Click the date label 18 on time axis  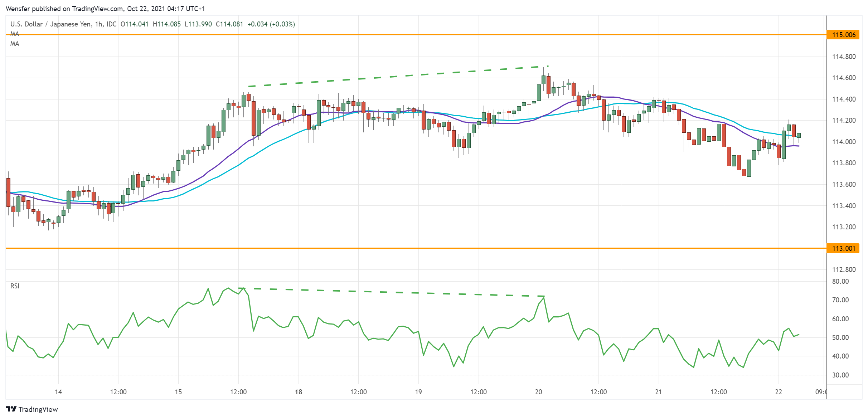298,392
